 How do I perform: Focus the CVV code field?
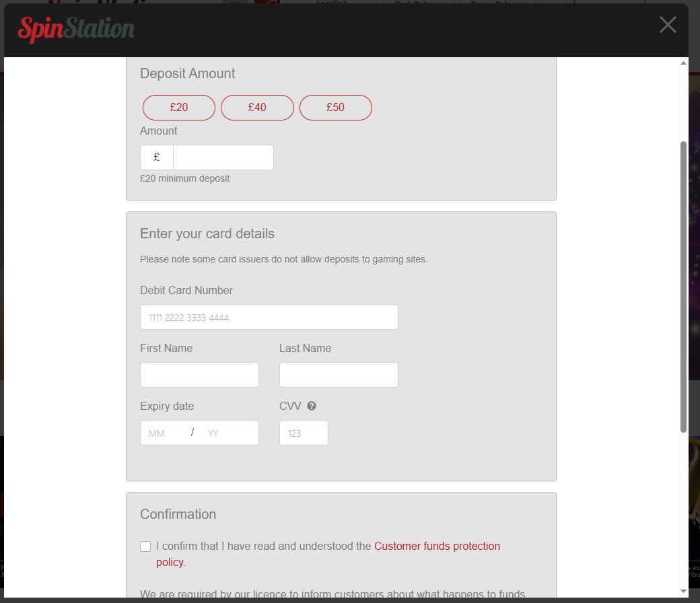(304, 433)
